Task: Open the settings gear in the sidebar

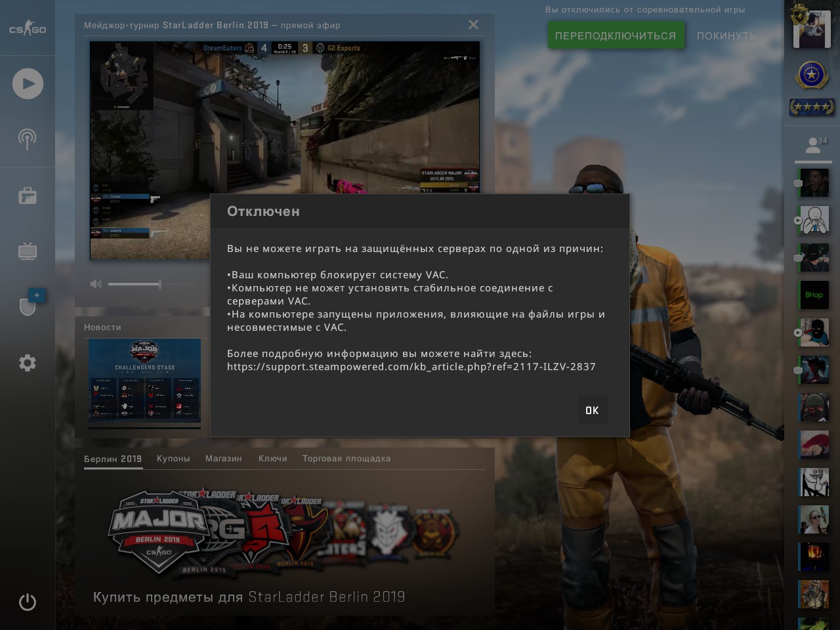Action: [28, 363]
